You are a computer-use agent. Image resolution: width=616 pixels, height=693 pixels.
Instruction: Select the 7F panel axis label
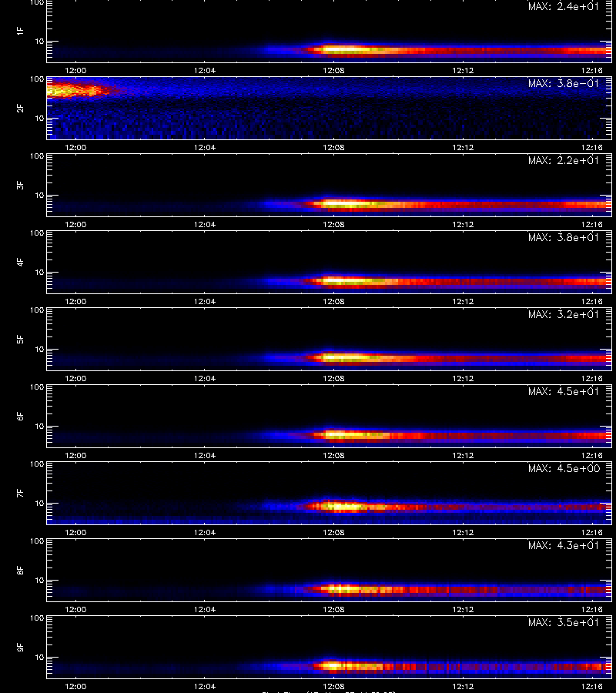click(20, 493)
